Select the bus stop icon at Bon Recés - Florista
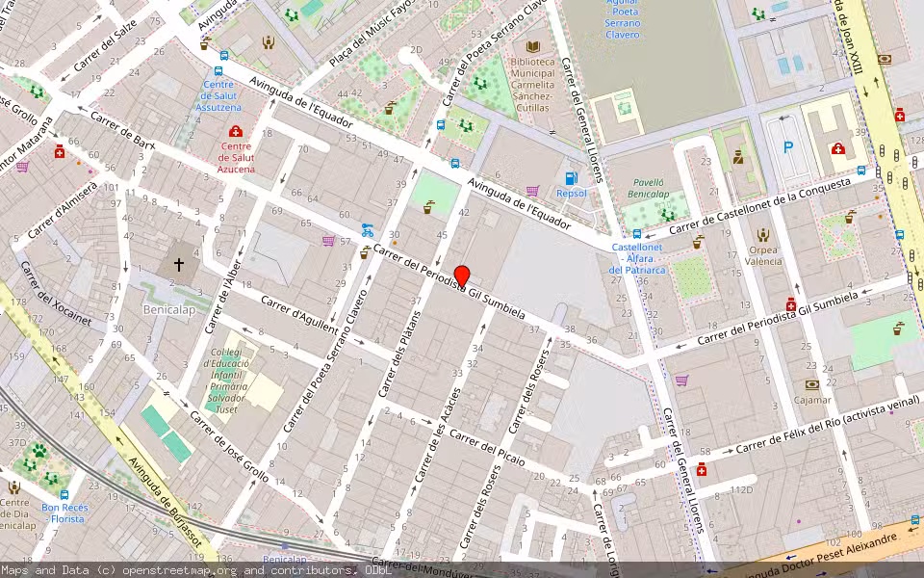The image size is (924, 578). tap(64, 494)
